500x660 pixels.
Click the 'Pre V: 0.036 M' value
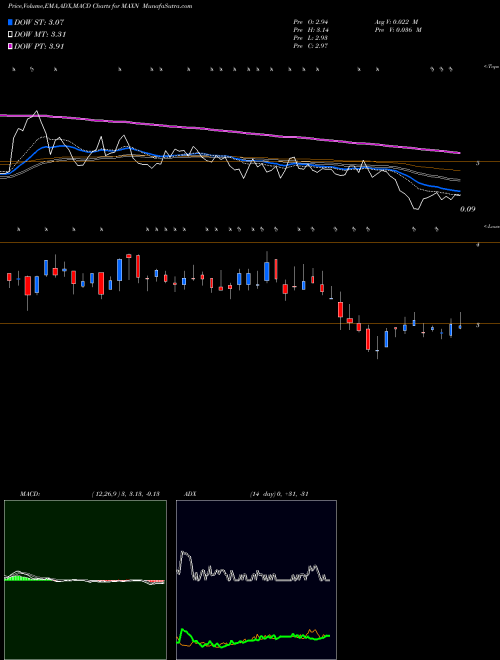tap(398, 30)
